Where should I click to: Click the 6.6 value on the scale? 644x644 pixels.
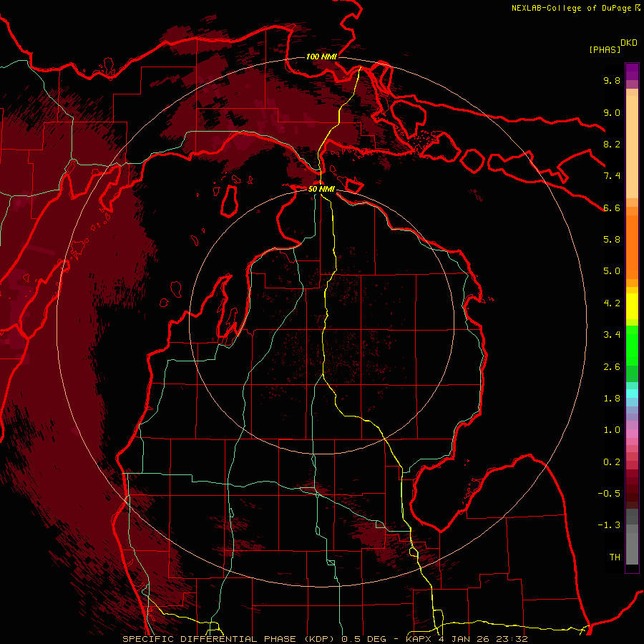pos(612,208)
